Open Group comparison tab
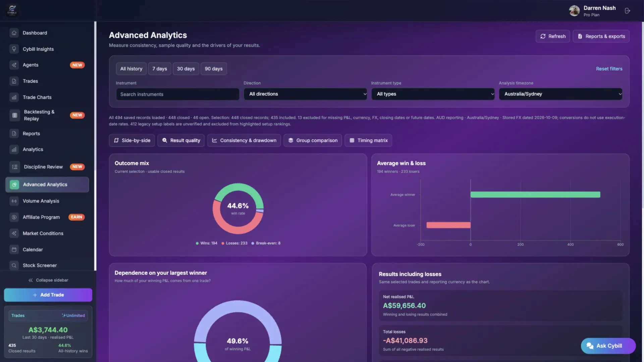The height and width of the screenshot is (362, 644). tap(313, 140)
